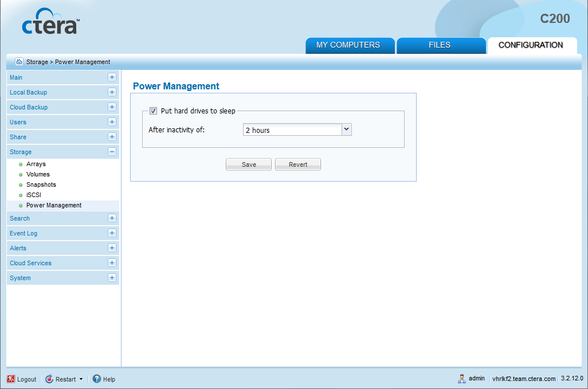Screen dimensions: 588x389
Task: Click the After inactivity of label
Action: click(x=177, y=129)
